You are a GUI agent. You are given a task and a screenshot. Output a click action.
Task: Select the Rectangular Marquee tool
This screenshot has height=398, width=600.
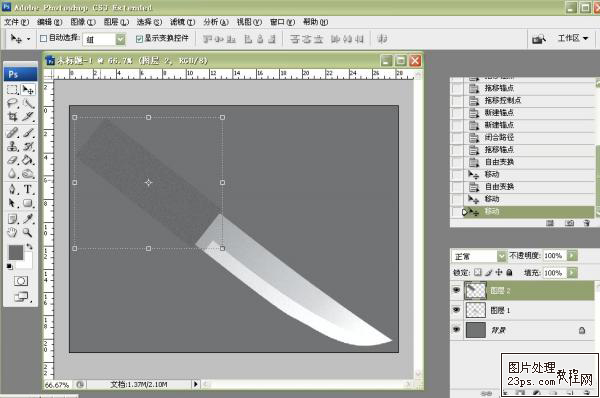point(12,90)
